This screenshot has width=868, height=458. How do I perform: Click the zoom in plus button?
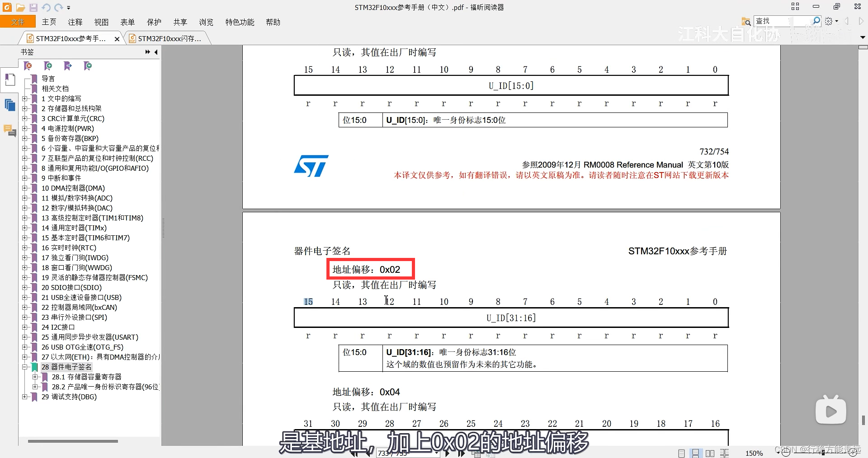coord(853,453)
